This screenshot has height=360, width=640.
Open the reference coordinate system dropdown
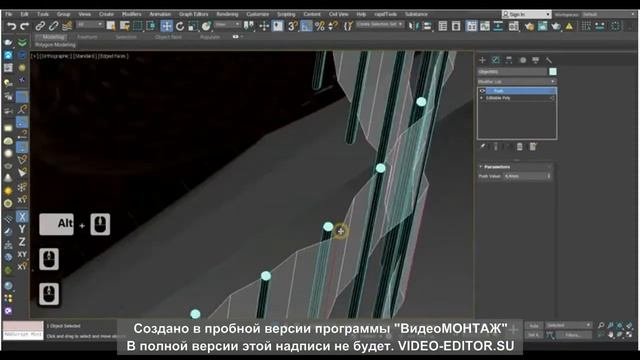(227, 25)
